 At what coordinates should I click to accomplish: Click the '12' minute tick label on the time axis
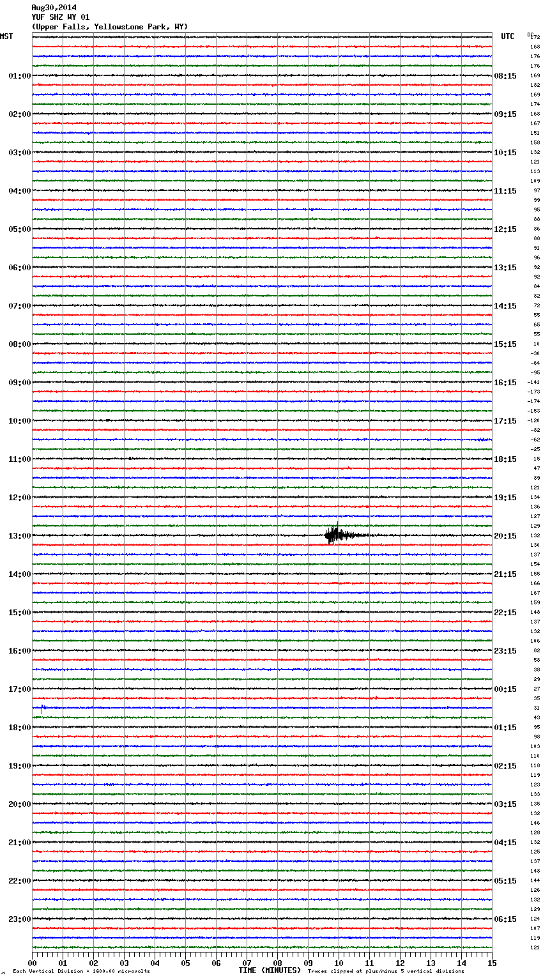click(401, 963)
